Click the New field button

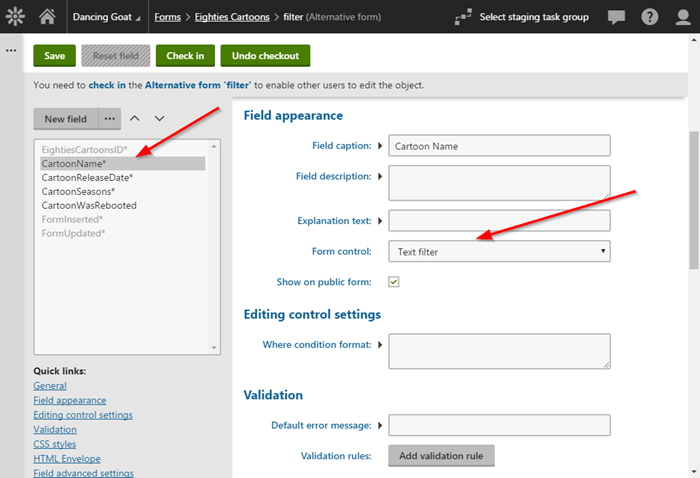tap(66, 119)
